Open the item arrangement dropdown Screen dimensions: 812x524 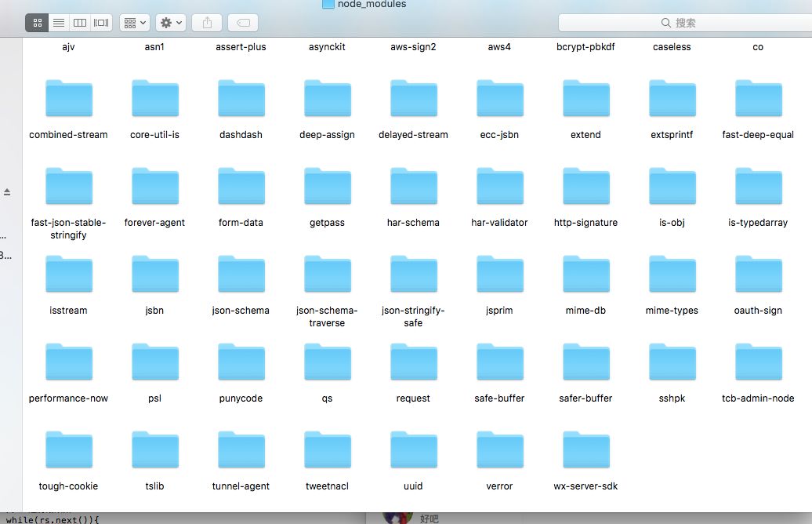click(x=135, y=23)
